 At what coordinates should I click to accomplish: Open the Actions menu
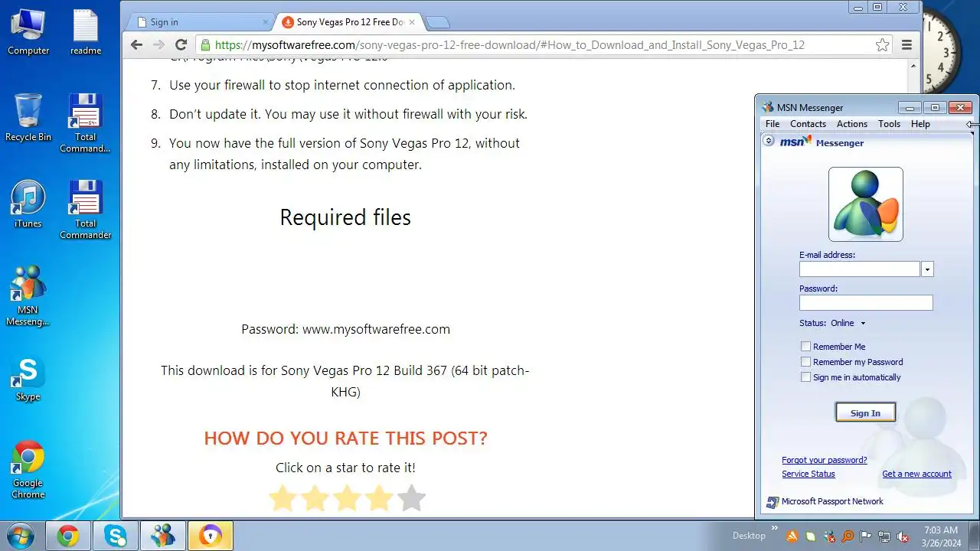pyautogui.click(x=852, y=124)
